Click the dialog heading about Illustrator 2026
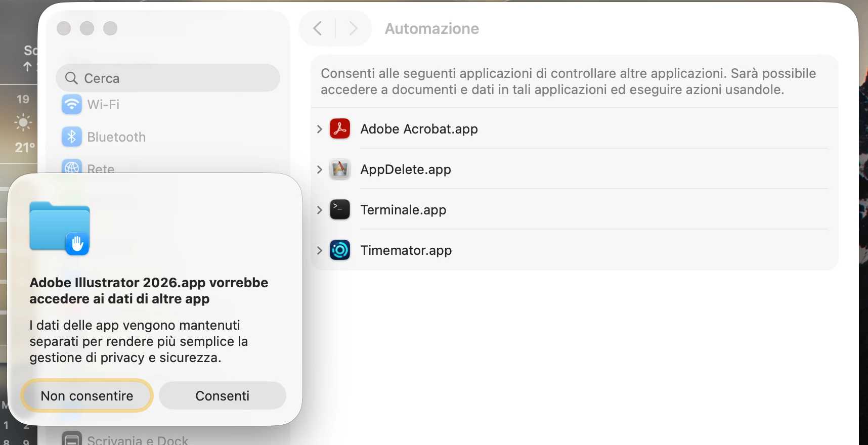This screenshot has width=868, height=445. point(149,290)
